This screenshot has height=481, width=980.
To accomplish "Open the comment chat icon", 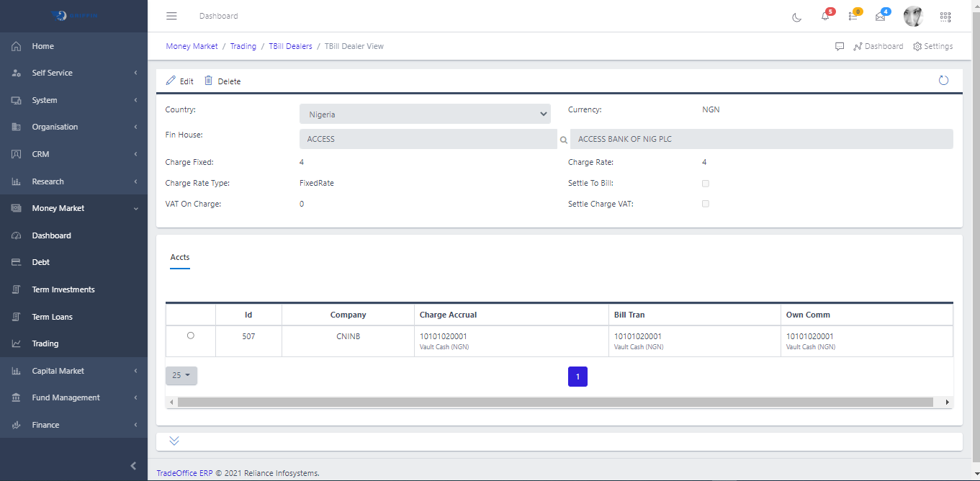I will click(840, 46).
